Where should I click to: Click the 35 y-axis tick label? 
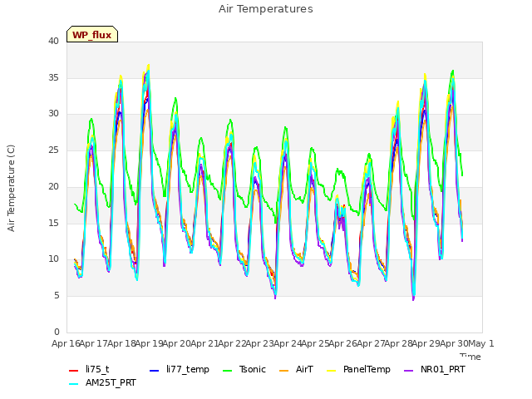point(53,77)
